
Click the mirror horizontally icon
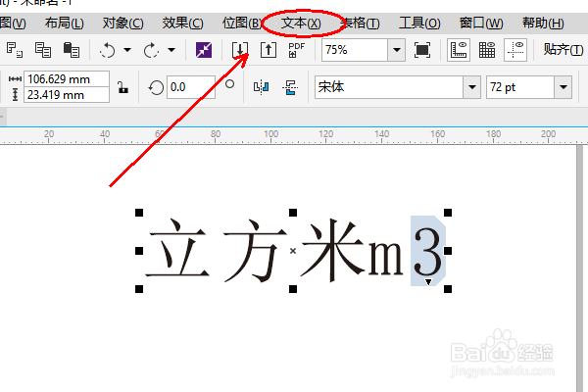[261, 87]
